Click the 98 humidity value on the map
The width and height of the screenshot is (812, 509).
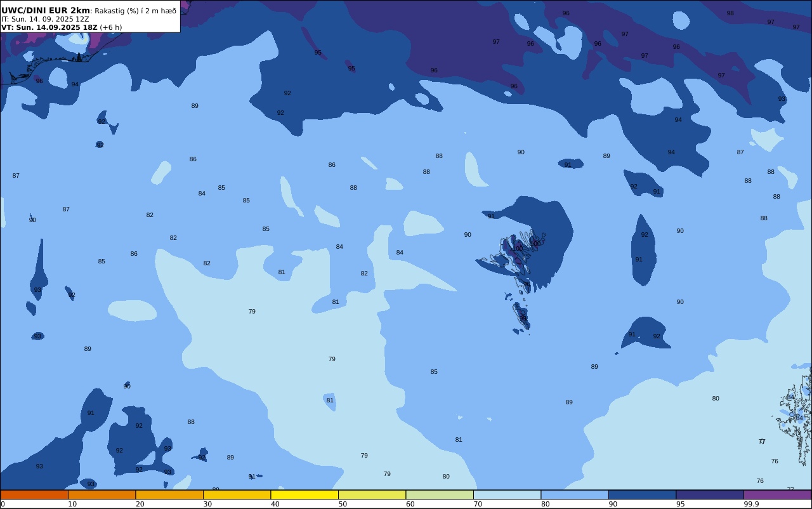click(x=730, y=13)
